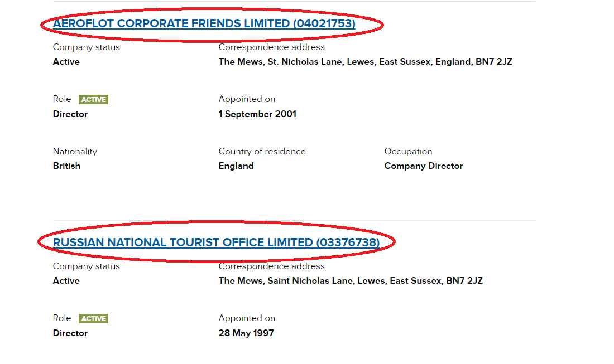Select the St. Nicholas Lane, England correspondence address

(x=365, y=62)
